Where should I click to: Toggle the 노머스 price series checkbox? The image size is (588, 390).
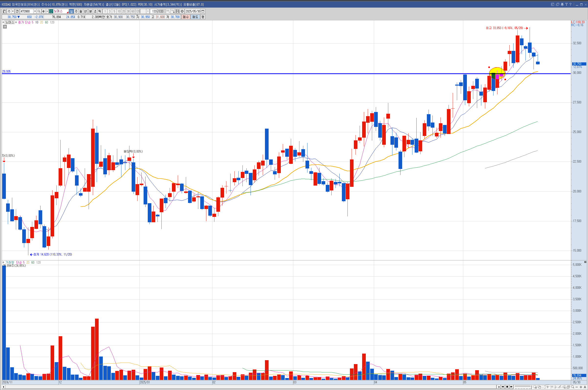tap(3, 22)
